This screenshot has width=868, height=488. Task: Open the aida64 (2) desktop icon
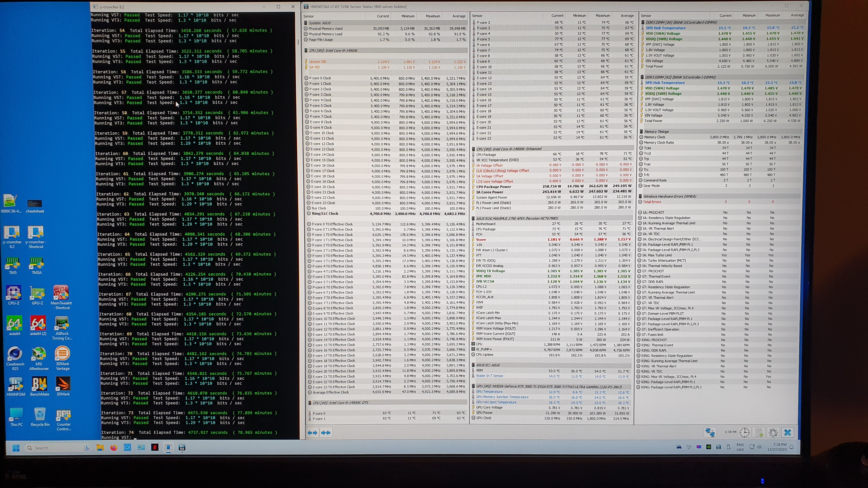point(38,326)
